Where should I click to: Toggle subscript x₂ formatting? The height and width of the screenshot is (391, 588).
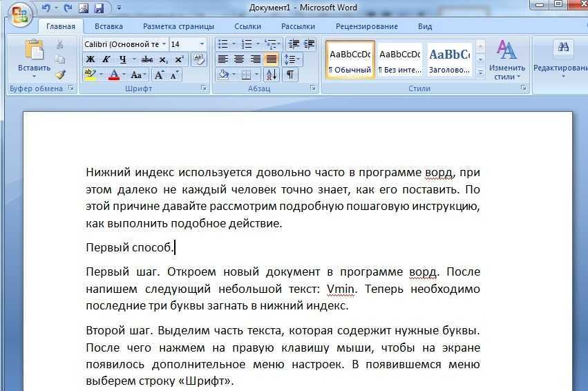pos(163,59)
